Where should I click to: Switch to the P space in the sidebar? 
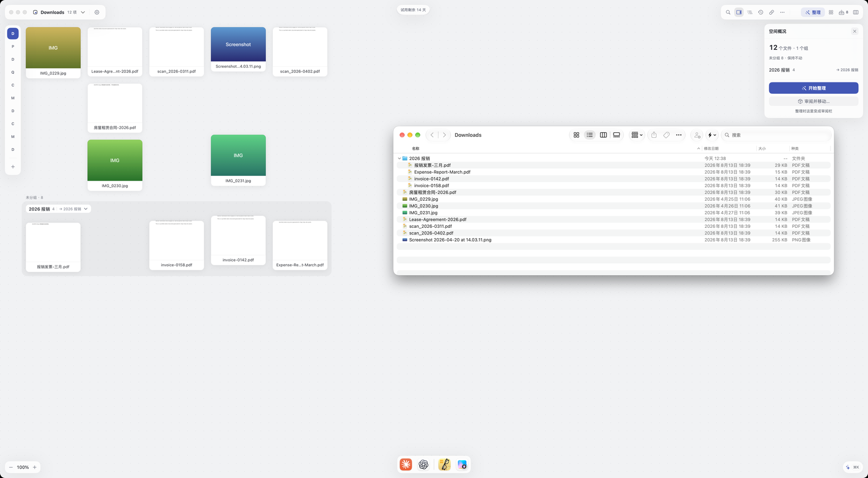(13, 47)
